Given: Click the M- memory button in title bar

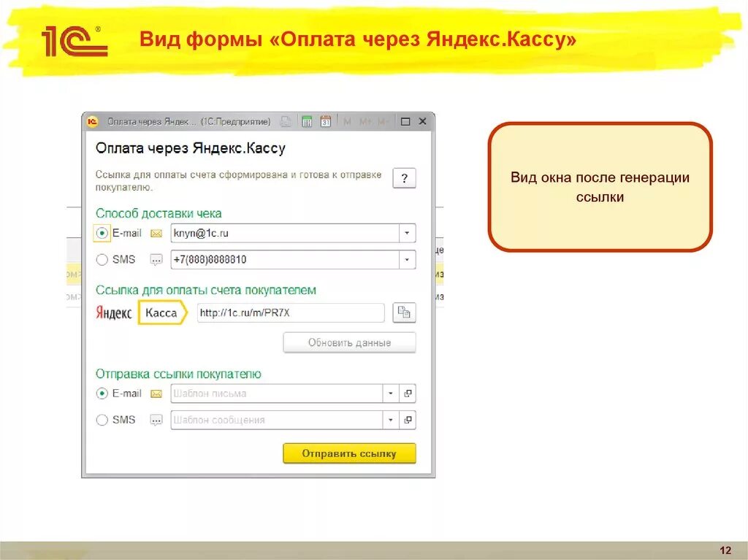Looking at the screenshot, I should (x=383, y=122).
